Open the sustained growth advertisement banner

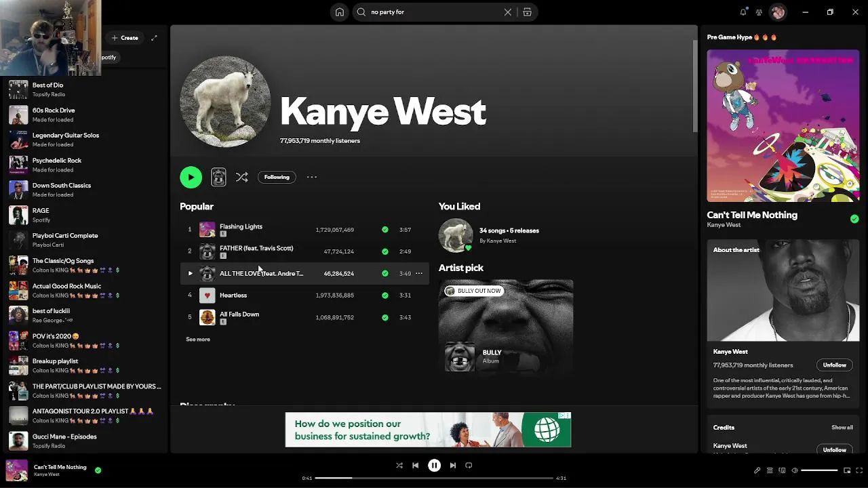click(428, 430)
